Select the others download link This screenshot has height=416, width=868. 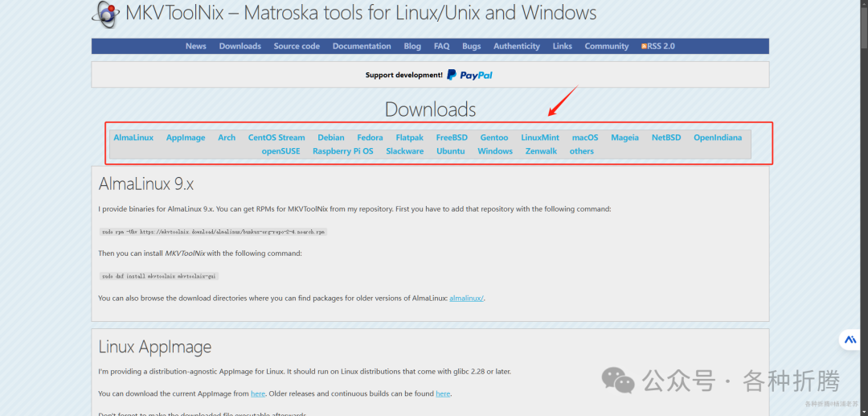[x=582, y=150]
